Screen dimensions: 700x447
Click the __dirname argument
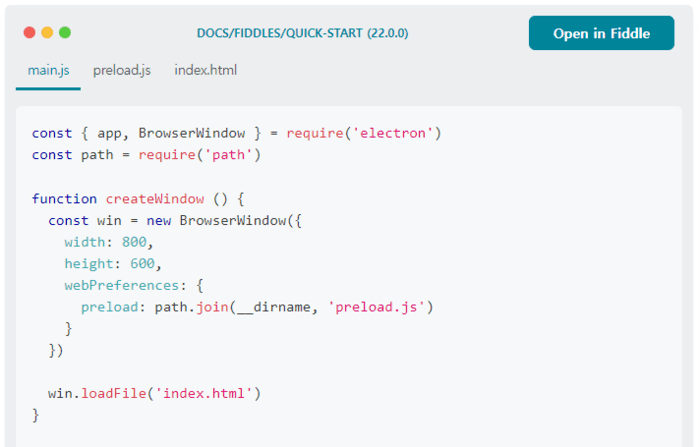coord(274,308)
